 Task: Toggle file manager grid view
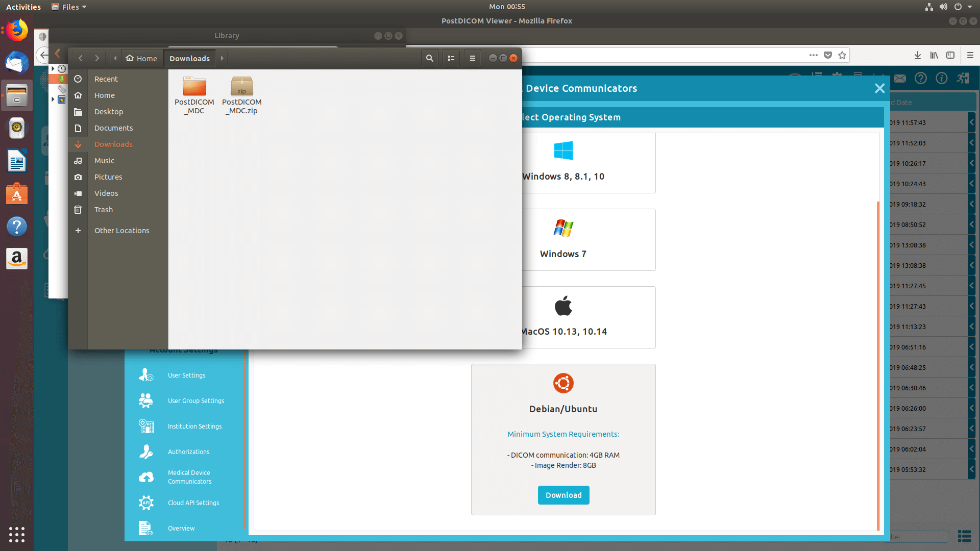coord(451,58)
